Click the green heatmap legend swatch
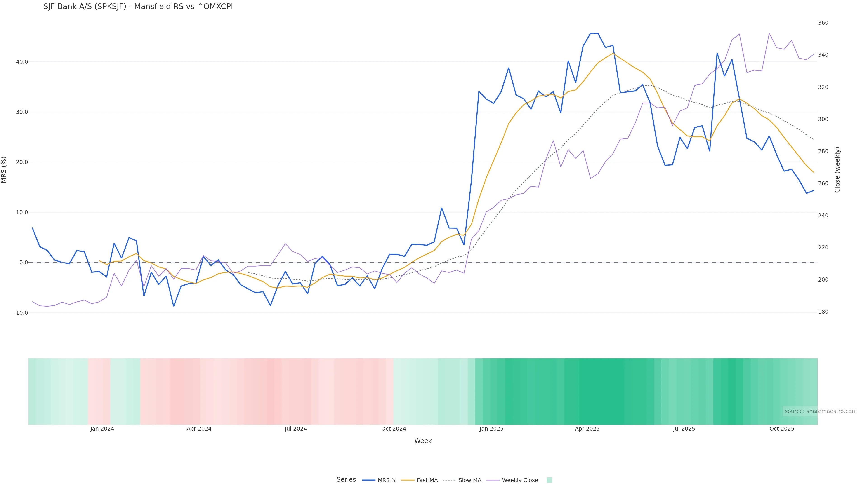Screen dimensions: 868x488 (549, 480)
